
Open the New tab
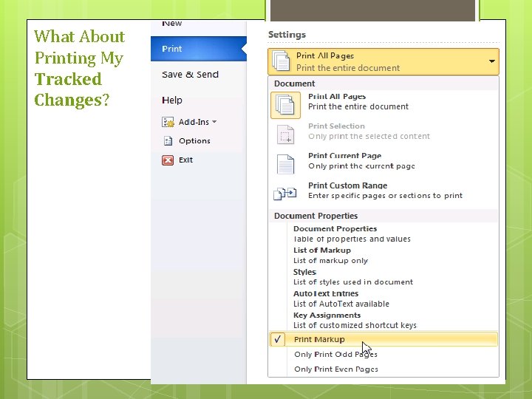(x=171, y=24)
